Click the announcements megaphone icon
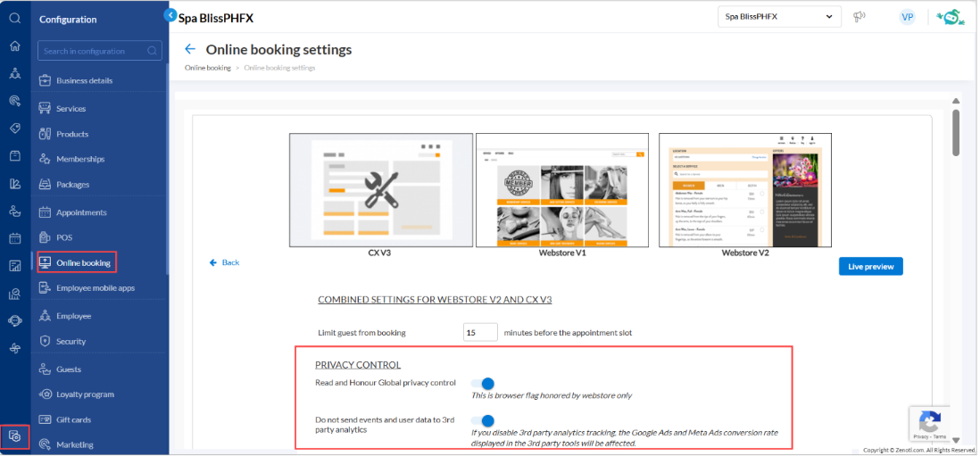The height and width of the screenshot is (456, 980). 860,17
